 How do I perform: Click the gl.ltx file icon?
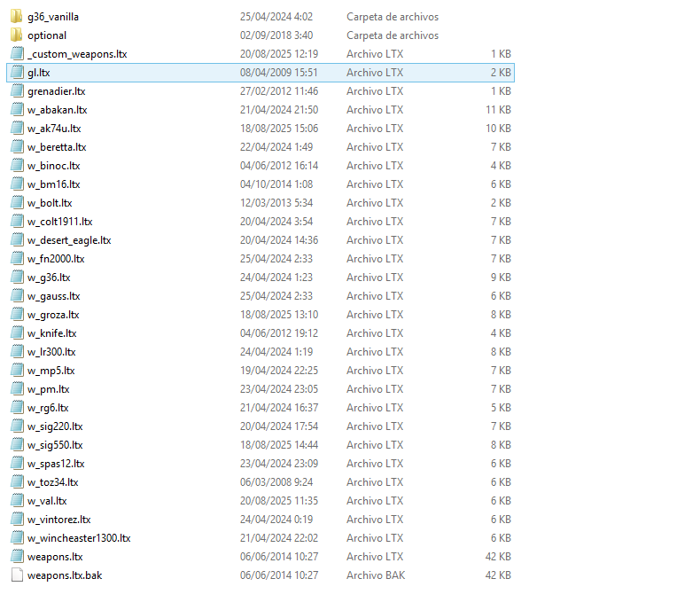(x=17, y=73)
